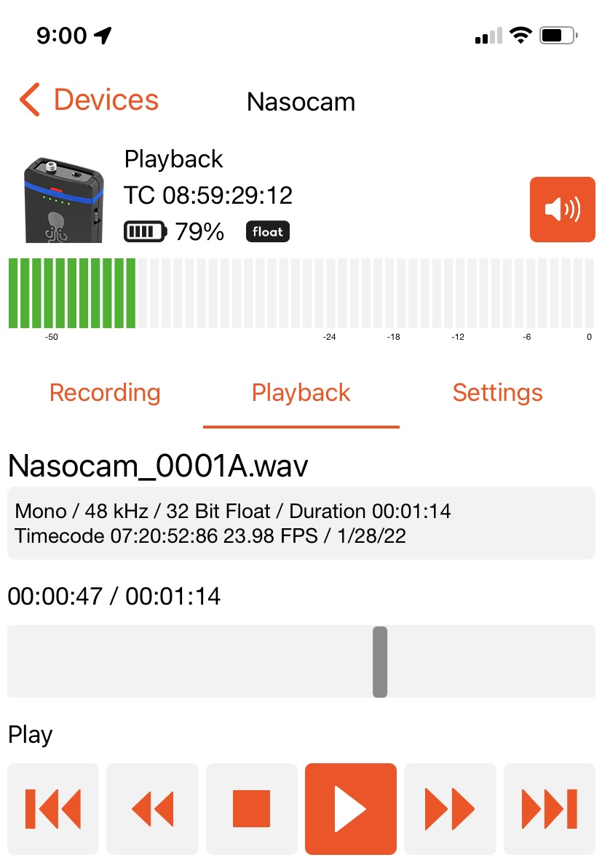Tap the speaker monitor button
Screen dimensions: 602x868
562,210
